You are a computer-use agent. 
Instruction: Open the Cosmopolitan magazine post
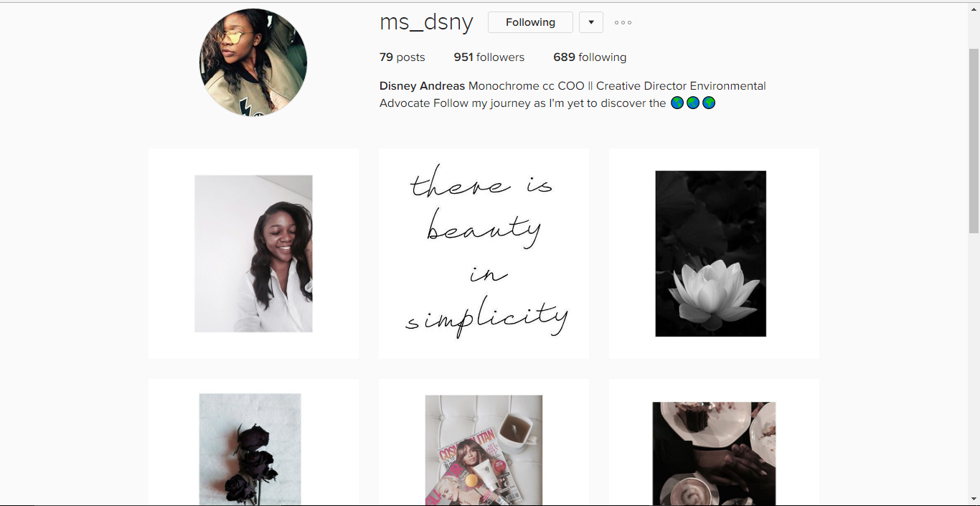click(x=484, y=442)
